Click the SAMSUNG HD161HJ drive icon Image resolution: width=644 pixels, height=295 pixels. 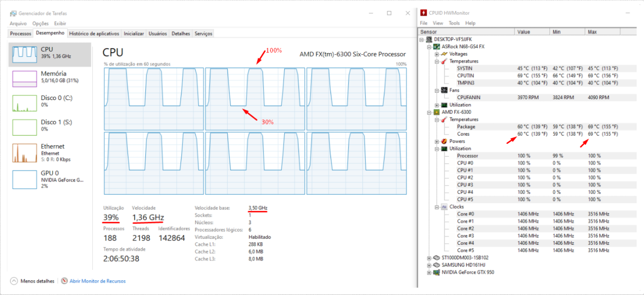coord(437,265)
